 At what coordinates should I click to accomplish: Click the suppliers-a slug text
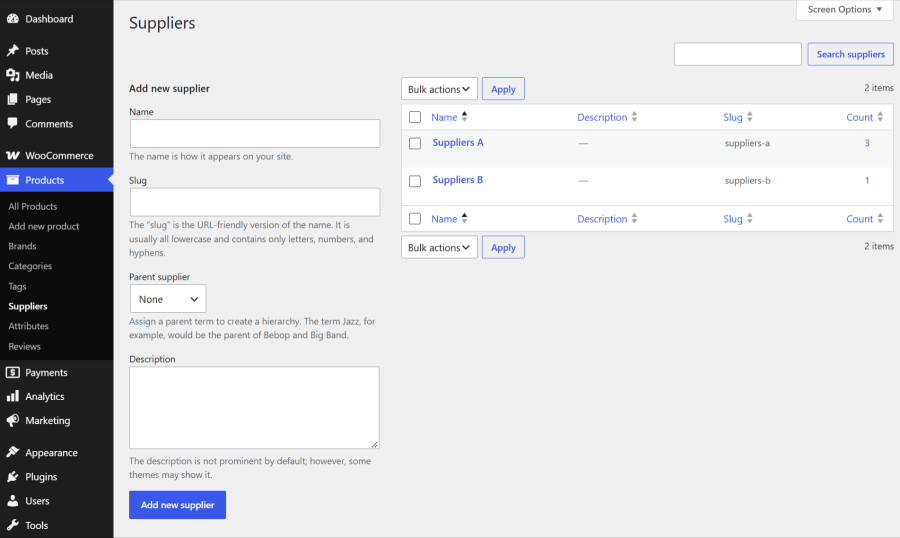tap(747, 143)
